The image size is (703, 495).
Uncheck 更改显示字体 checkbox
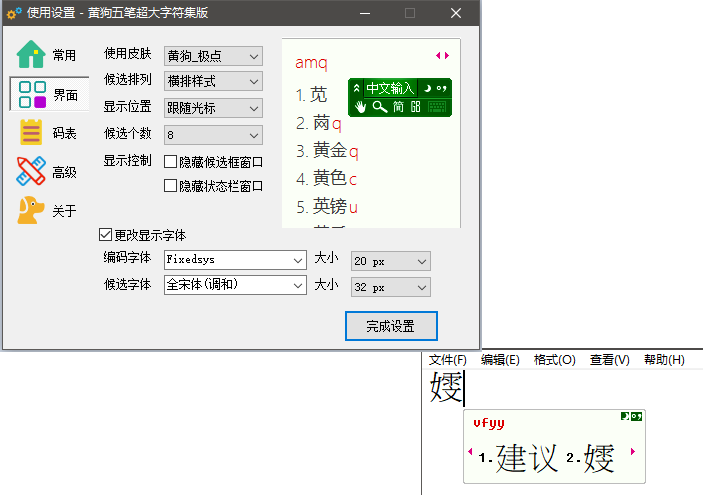(x=105, y=235)
